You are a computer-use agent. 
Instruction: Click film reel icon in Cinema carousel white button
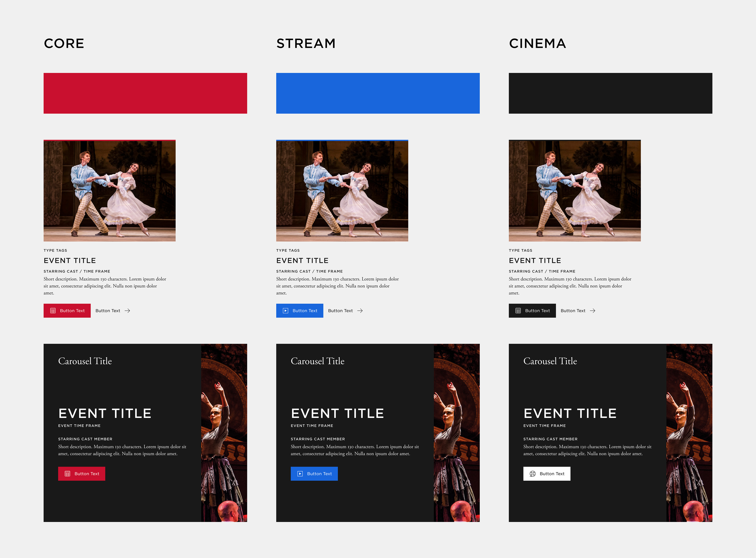pyautogui.click(x=533, y=474)
